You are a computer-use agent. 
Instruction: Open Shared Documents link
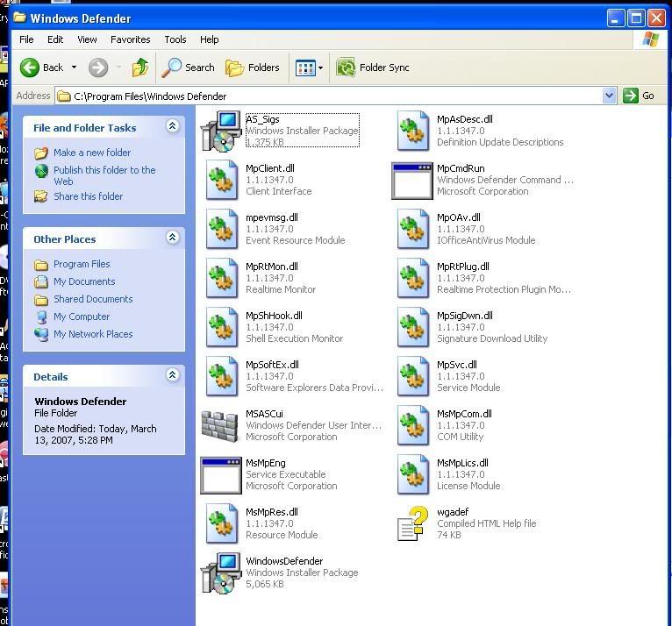click(93, 299)
